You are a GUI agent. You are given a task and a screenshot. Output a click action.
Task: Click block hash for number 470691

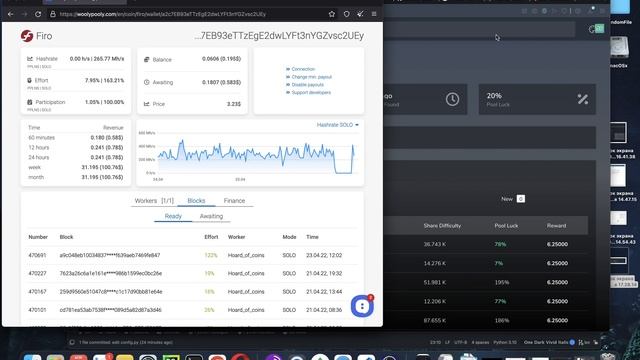(x=110, y=255)
